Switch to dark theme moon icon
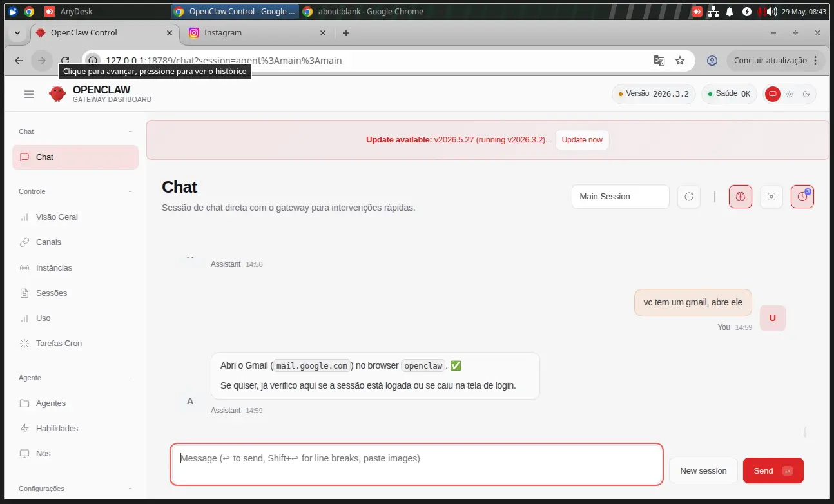834x504 pixels. [x=806, y=94]
